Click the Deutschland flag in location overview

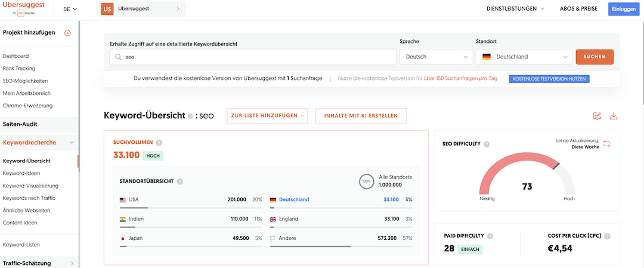273,200
